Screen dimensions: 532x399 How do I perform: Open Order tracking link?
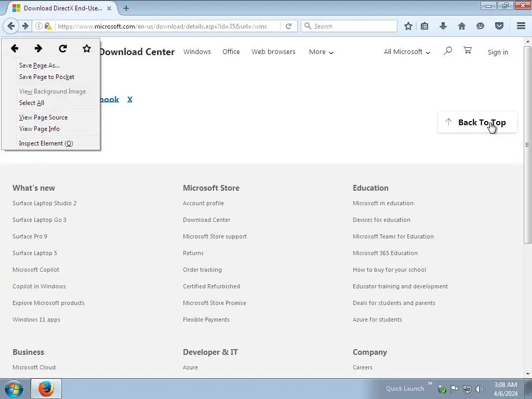click(202, 270)
